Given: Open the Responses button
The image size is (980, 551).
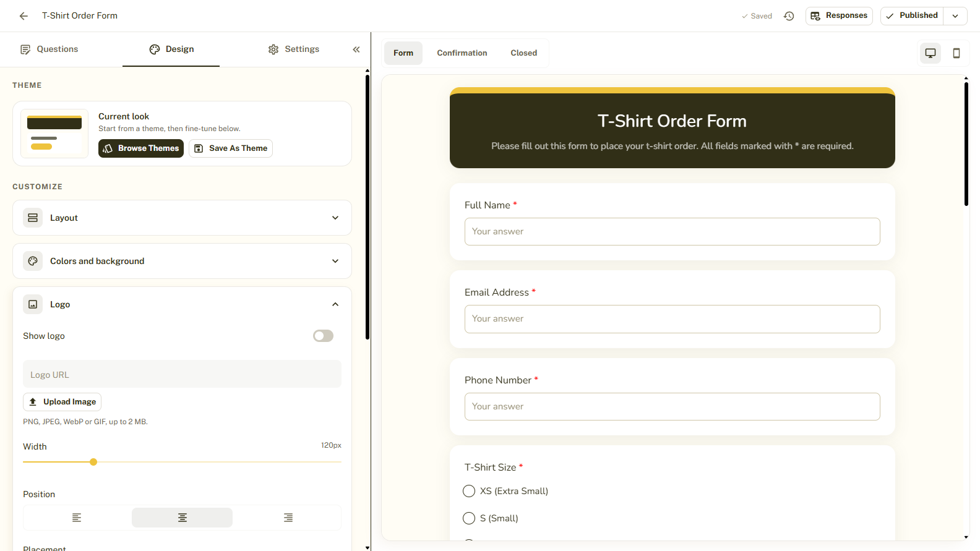Looking at the screenshot, I should pyautogui.click(x=839, y=16).
